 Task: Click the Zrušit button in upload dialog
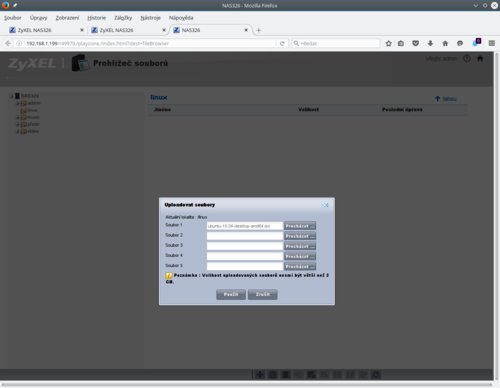tap(263, 294)
